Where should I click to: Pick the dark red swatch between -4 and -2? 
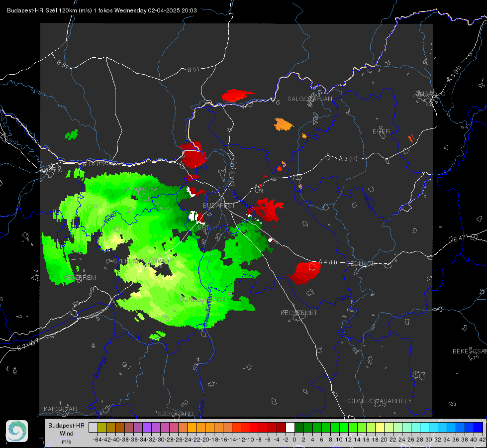281,427
